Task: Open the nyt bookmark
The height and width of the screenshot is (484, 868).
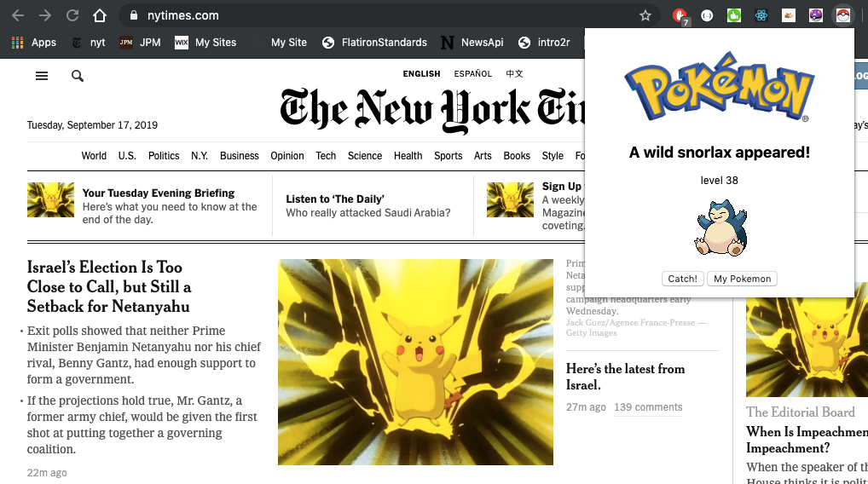Action: click(89, 43)
